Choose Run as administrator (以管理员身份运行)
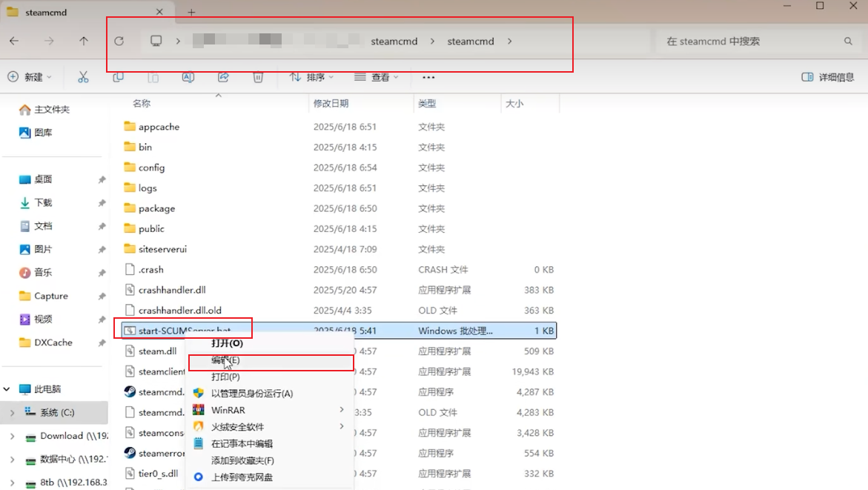The width and height of the screenshot is (868, 490). 270,393
